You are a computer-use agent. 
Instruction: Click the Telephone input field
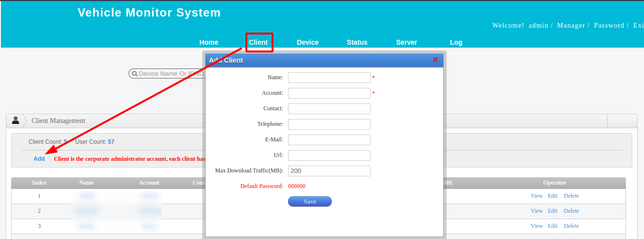tap(329, 124)
